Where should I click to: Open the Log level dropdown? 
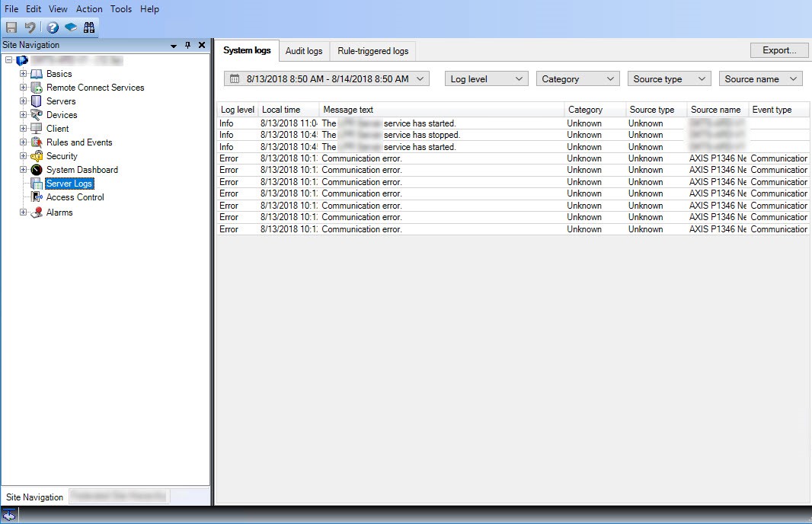pyautogui.click(x=486, y=78)
